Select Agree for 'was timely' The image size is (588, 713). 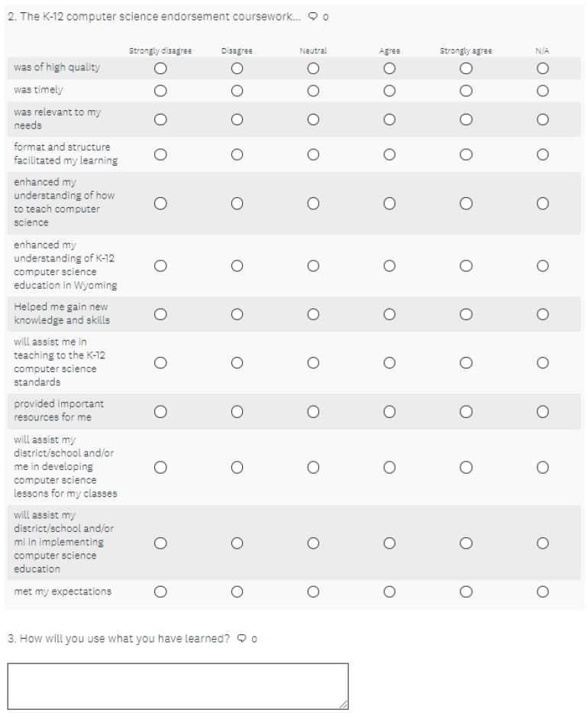point(389,90)
